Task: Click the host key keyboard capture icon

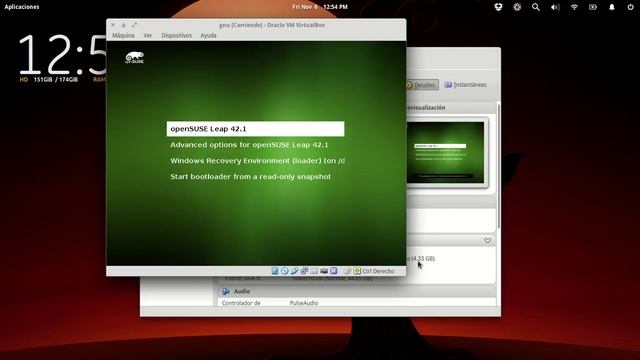Action: click(357, 271)
